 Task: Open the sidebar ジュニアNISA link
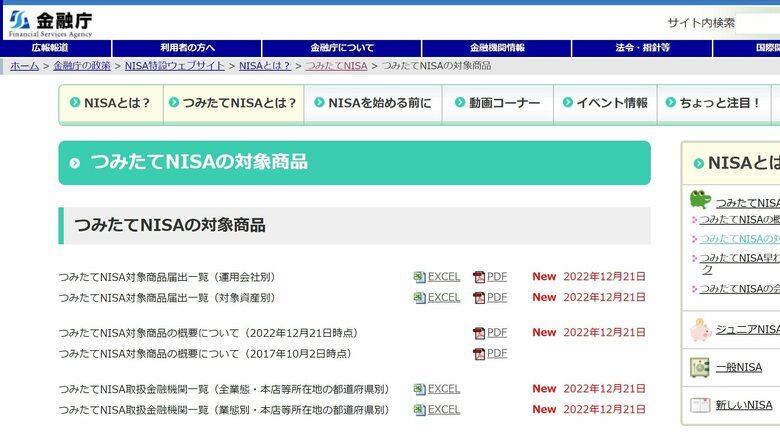748,329
